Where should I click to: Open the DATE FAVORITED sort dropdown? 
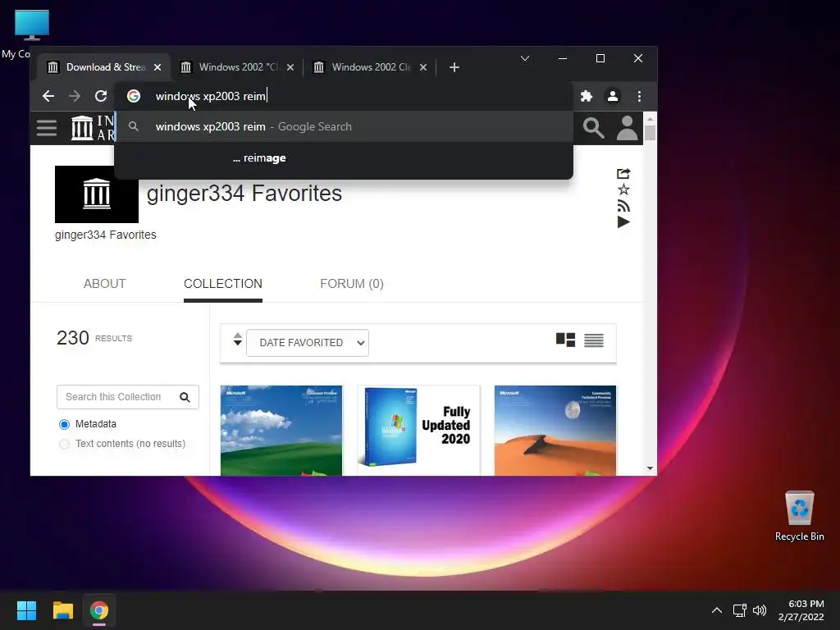(x=308, y=343)
